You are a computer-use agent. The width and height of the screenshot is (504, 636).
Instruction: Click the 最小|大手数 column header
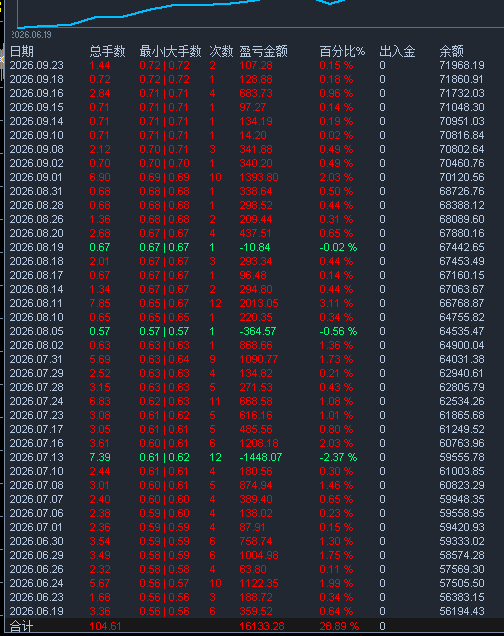pos(170,51)
